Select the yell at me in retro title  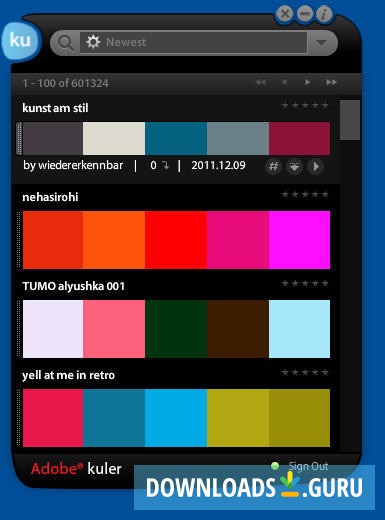68,375
